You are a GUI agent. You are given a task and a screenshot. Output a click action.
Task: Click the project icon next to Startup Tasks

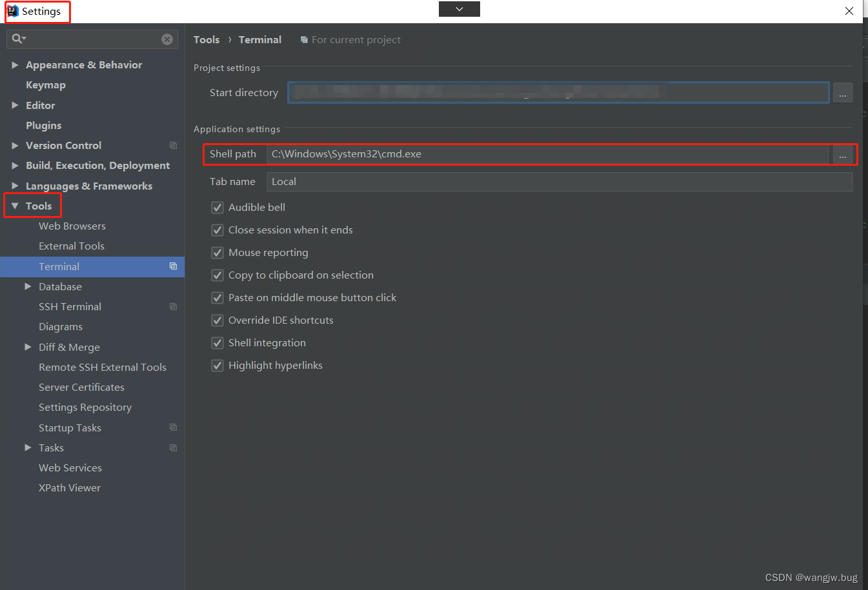point(172,427)
